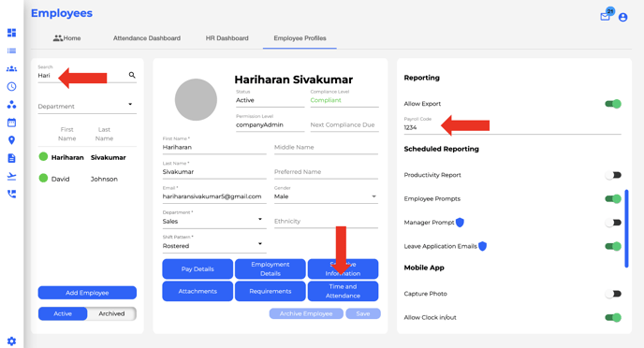The width and height of the screenshot is (644, 348).
Task: Click the Email field
Action: click(214, 196)
